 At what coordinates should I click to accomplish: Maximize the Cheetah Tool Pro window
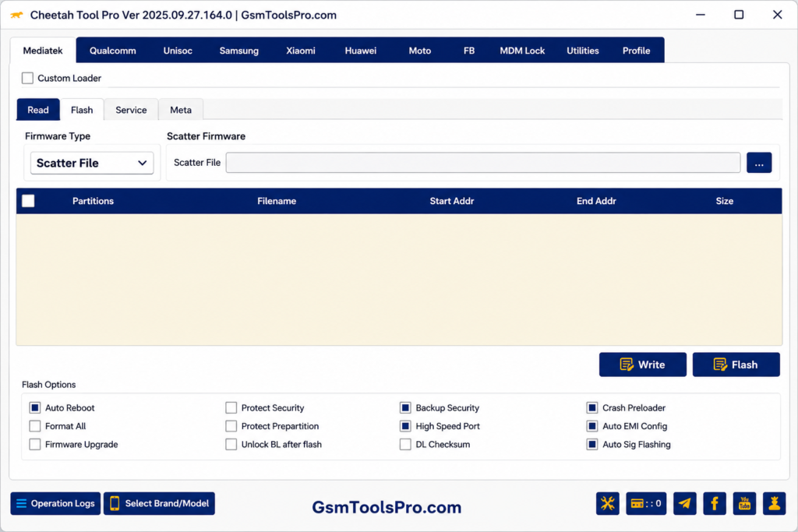point(739,15)
